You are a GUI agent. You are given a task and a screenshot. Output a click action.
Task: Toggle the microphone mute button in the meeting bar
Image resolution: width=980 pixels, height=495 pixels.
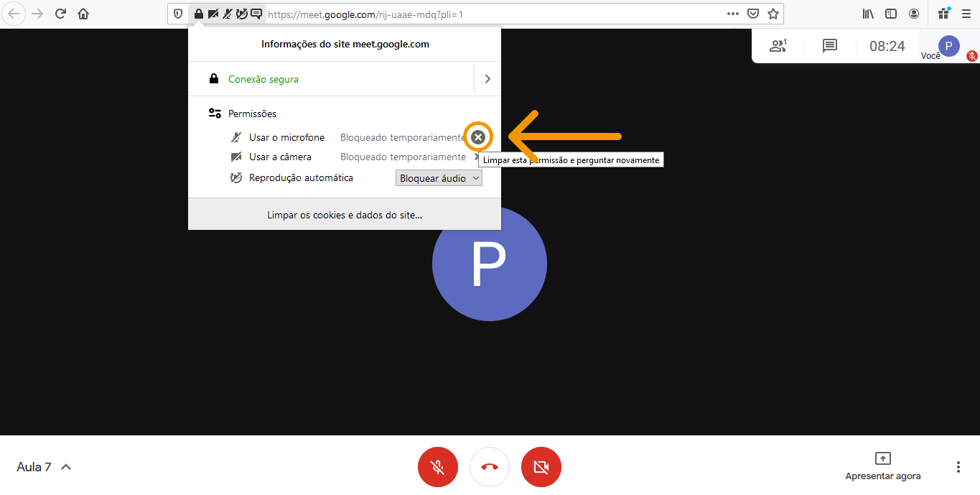coord(437,467)
